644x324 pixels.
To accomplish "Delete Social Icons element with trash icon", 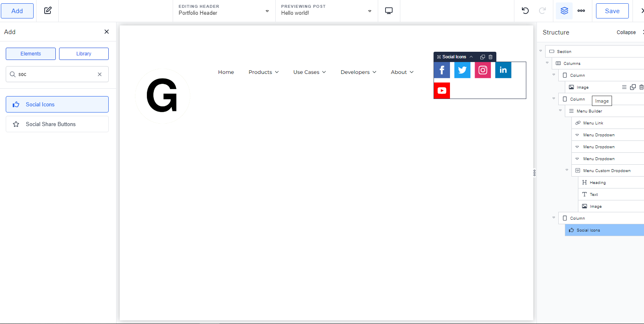I will point(491,57).
